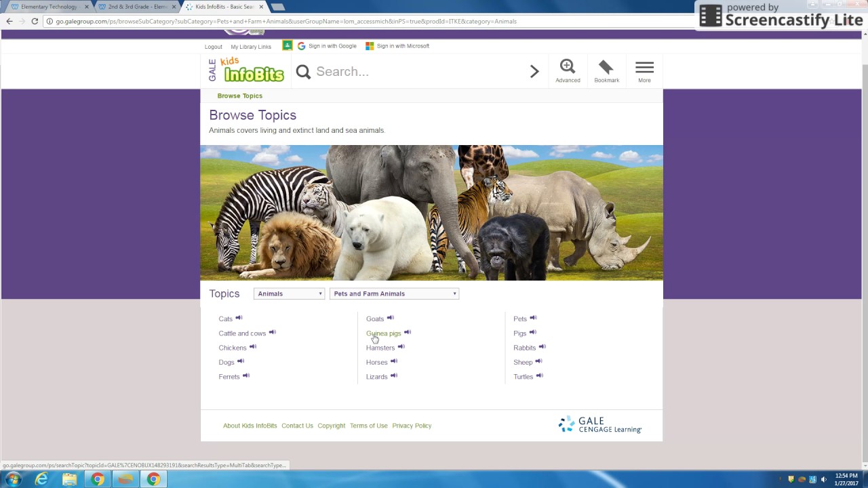Play audio speaker next to Guinea pigs
The height and width of the screenshot is (488, 868).
[408, 332]
